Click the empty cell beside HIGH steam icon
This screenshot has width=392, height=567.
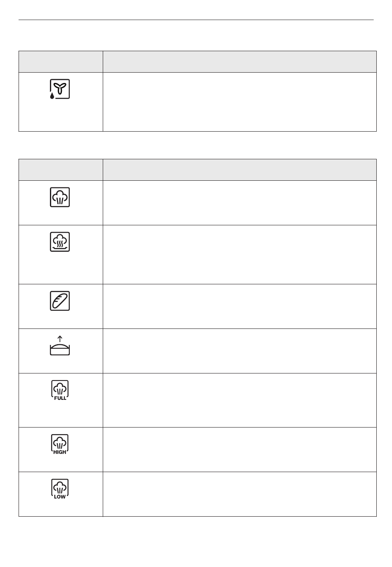tap(240, 449)
